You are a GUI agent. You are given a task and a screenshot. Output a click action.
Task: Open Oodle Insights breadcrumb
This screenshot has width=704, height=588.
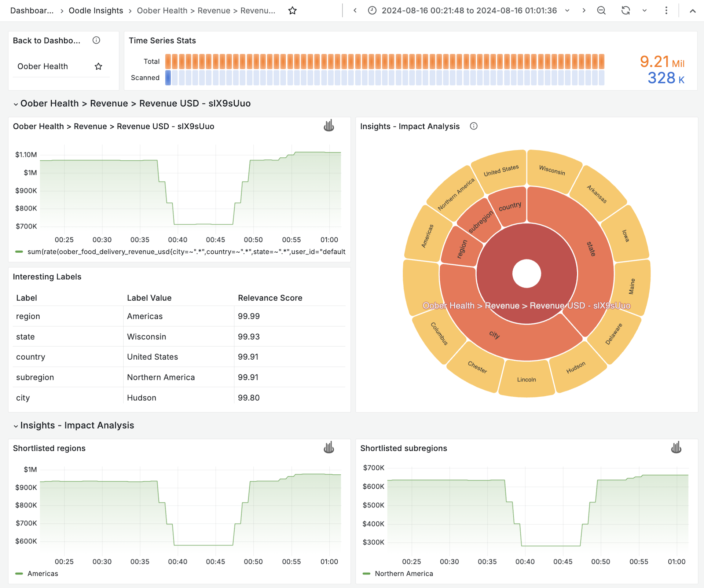click(x=96, y=11)
